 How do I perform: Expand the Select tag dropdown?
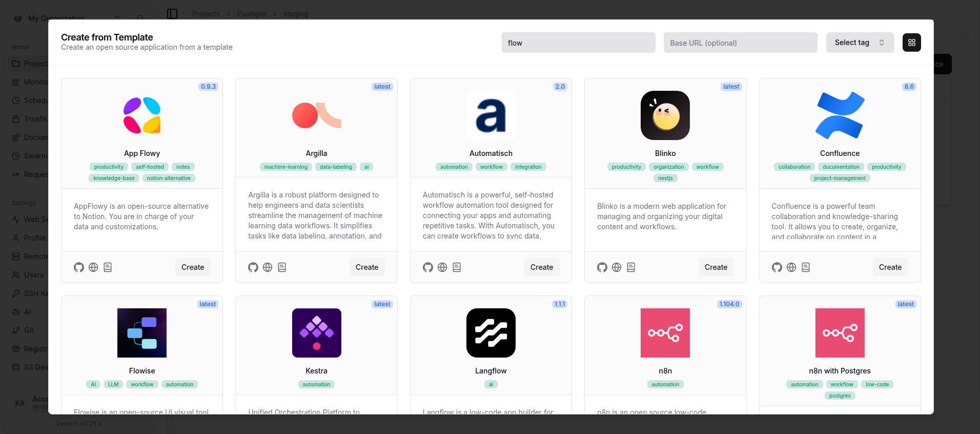(860, 43)
